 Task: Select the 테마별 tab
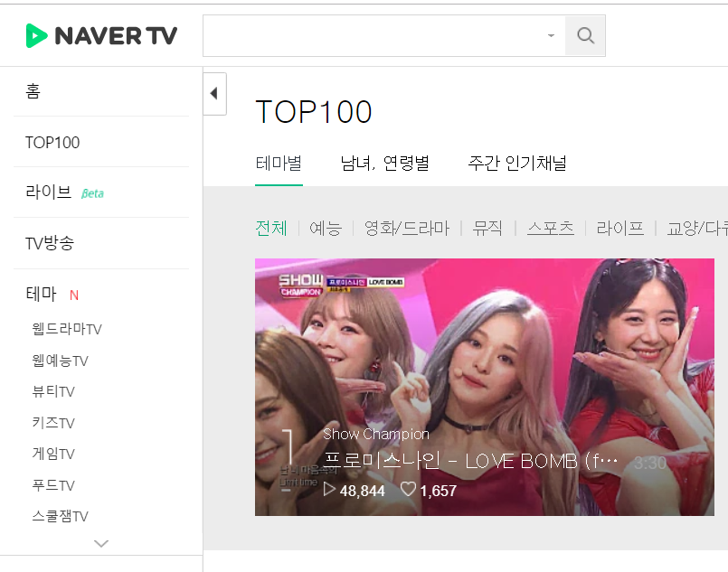(x=279, y=164)
